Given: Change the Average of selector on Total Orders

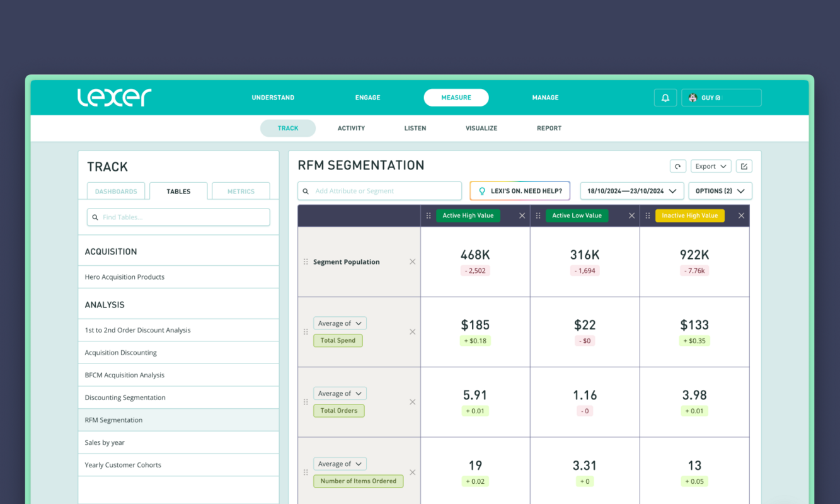Looking at the screenshot, I should point(340,392).
